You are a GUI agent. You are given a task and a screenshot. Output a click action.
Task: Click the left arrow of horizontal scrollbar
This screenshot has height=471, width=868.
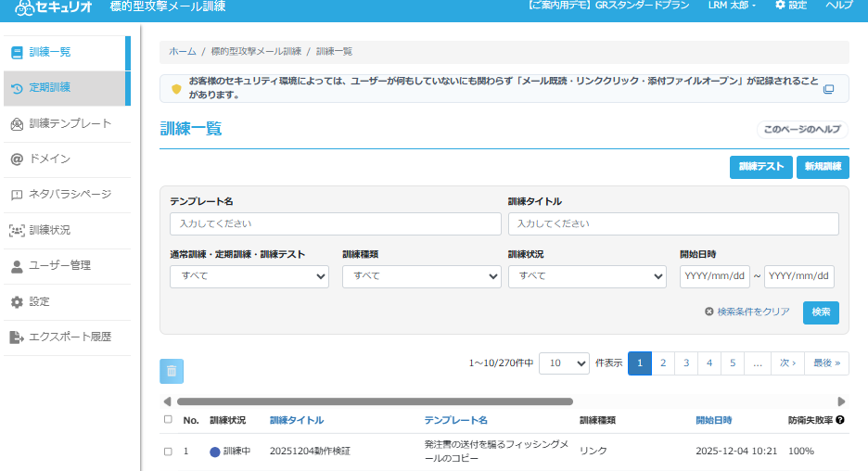[x=167, y=401]
